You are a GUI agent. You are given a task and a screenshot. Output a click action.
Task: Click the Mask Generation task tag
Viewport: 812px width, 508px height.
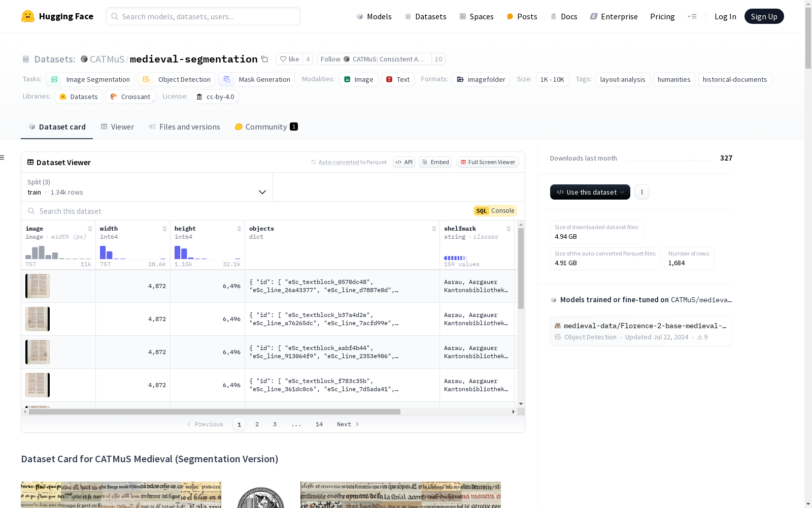[x=257, y=79]
